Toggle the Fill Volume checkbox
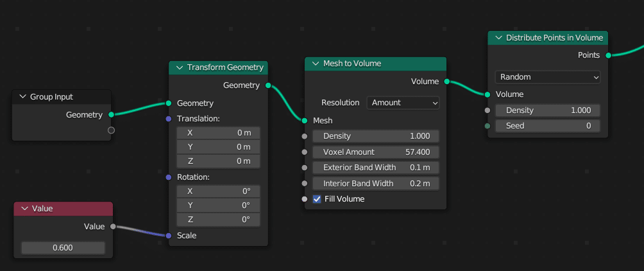The image size is (644, 271). point(317,199)
